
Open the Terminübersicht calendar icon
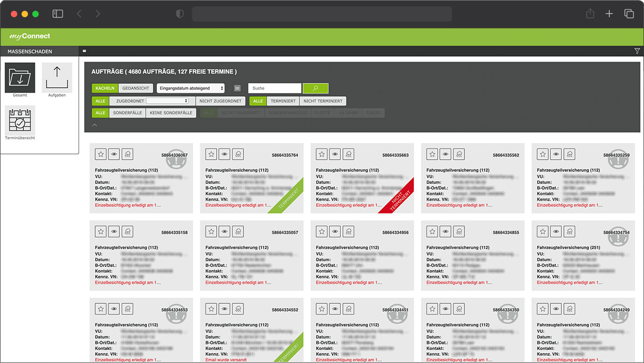[20, 120]
